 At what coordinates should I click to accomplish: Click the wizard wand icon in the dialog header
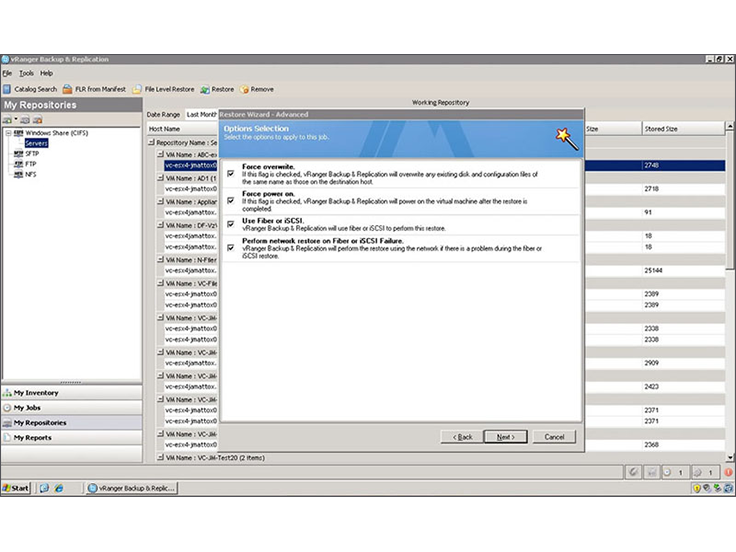(567, 139)
